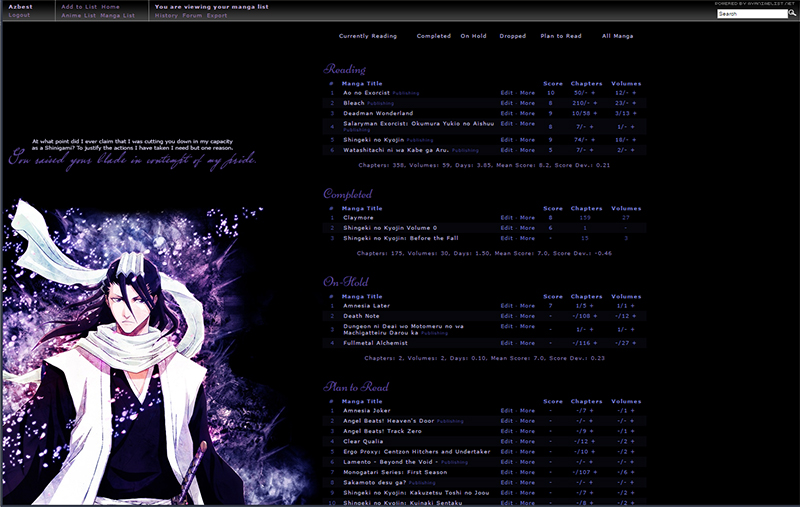Focus the Search input field
Screen dimensions: 800x507
pyautogui.click(x=750, y=14)
